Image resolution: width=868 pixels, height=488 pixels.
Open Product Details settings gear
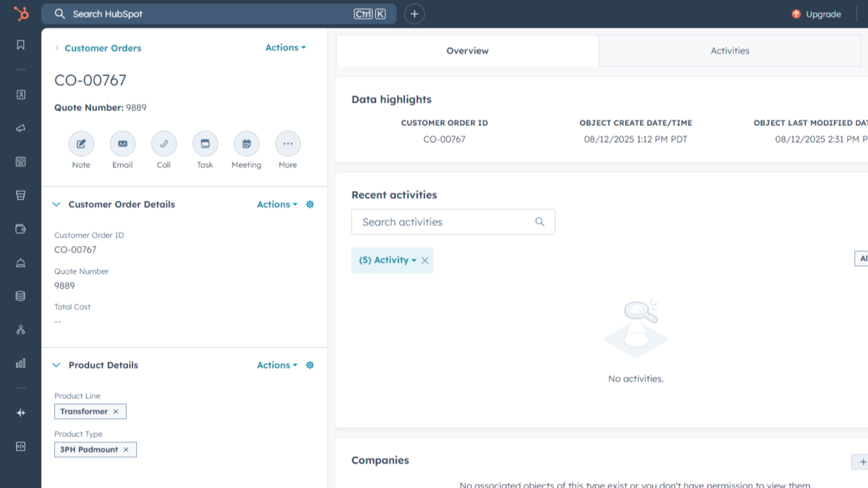pos(310,365)
